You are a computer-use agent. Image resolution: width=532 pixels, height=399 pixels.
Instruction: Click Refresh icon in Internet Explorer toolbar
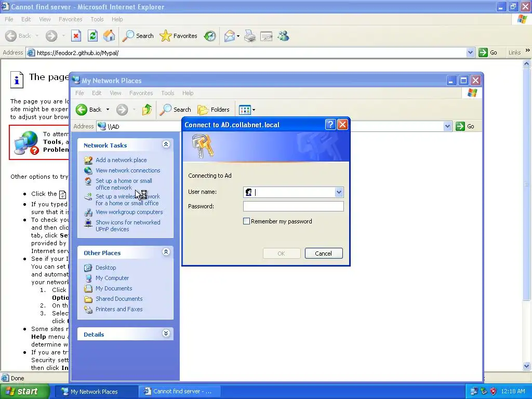tap(92, 36)
